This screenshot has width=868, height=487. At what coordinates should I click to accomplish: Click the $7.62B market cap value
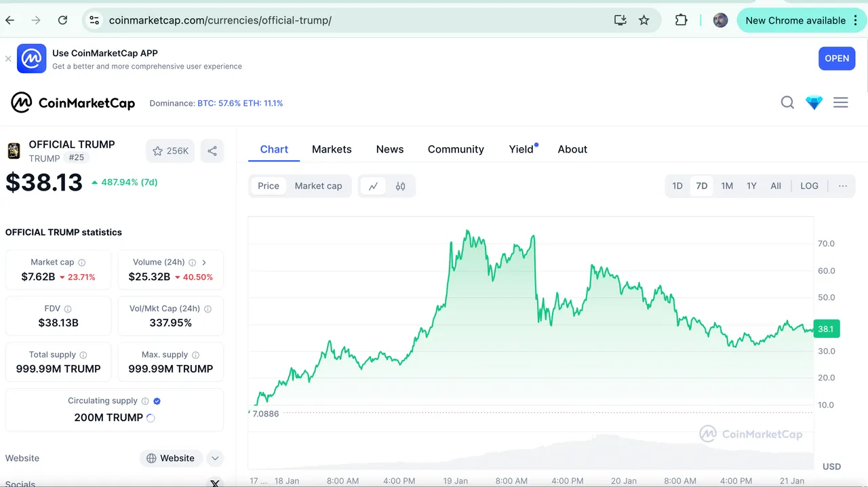(38, 277)
